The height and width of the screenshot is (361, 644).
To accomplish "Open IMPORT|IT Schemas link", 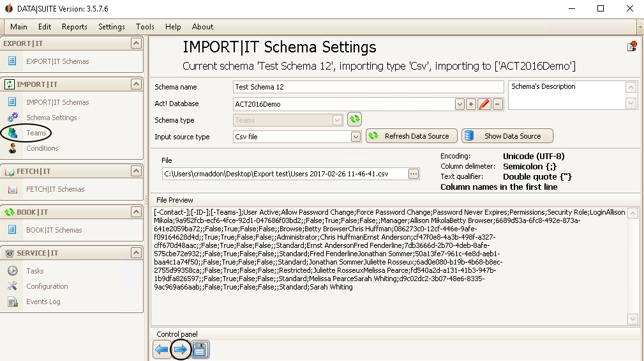I will point(57,102).
